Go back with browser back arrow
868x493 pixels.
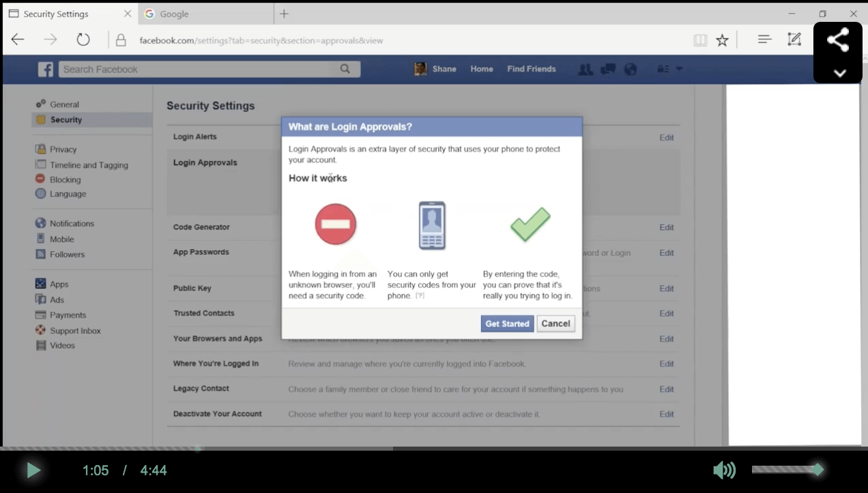click(18, 40)
